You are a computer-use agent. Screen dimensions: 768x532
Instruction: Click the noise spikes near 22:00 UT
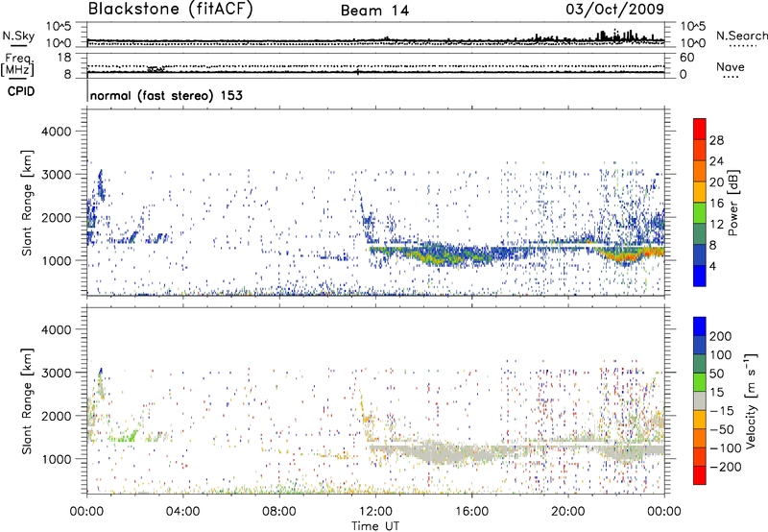[616, 36]
